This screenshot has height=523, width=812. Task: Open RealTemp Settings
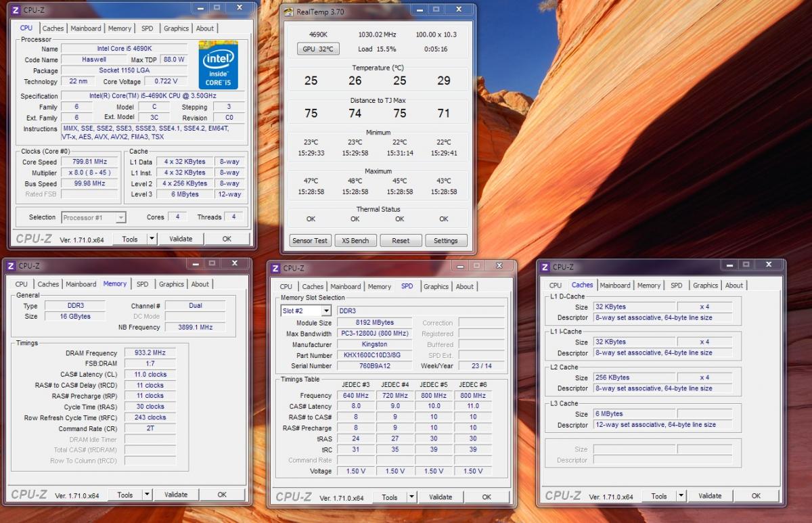[446, 240]
